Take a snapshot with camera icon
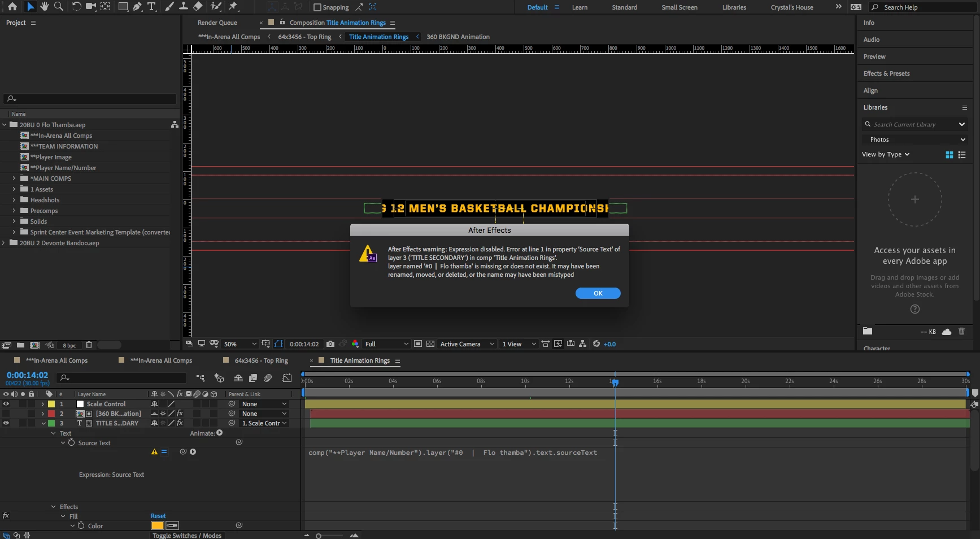Viewport: 980px width, 539px height. [x=330, y=344]
